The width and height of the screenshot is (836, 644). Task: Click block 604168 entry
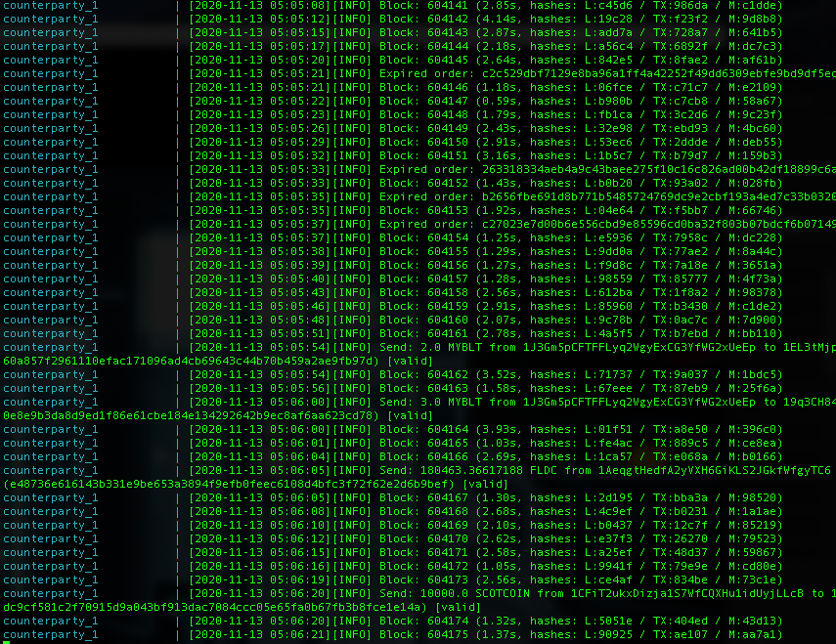[393, 511]
